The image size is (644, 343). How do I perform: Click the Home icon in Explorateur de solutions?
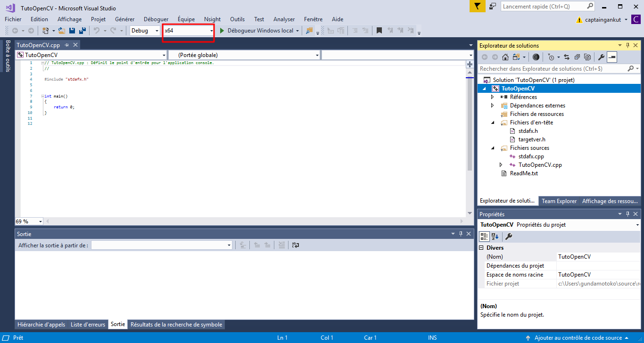pyautogui.click(x=505, y=57)
